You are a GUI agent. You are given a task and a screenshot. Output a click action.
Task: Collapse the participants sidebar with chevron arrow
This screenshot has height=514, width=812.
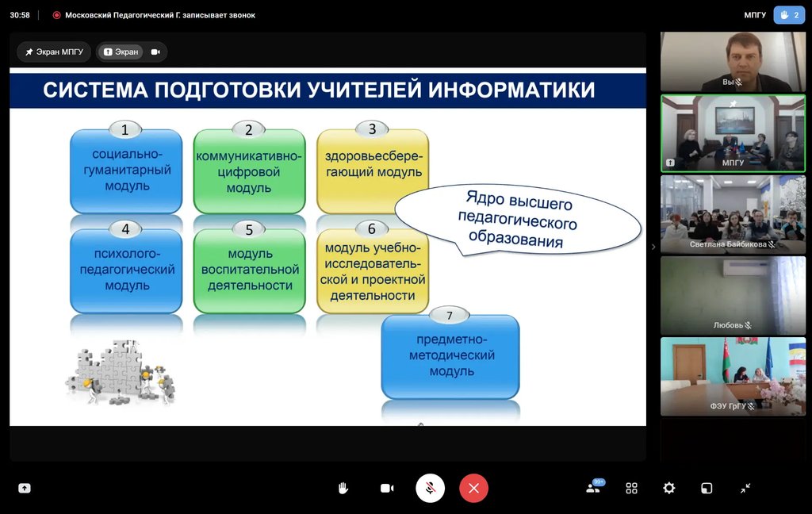653,247
